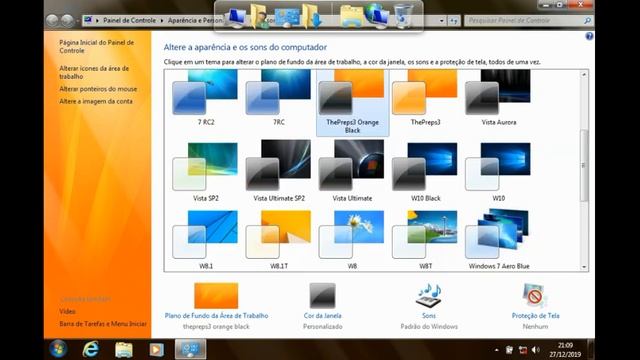
Task: Click the Show Desktop button at taskbar end
Action: (x=591, y=349)
